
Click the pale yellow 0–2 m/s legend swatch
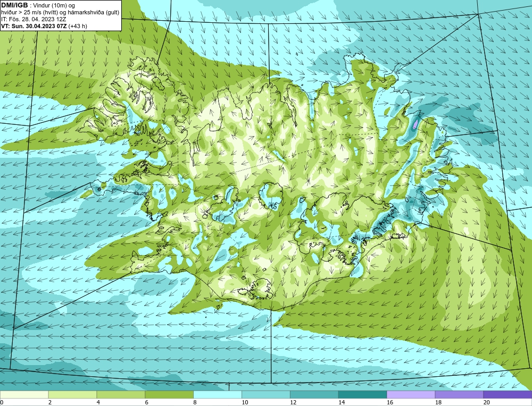point(24,394)
